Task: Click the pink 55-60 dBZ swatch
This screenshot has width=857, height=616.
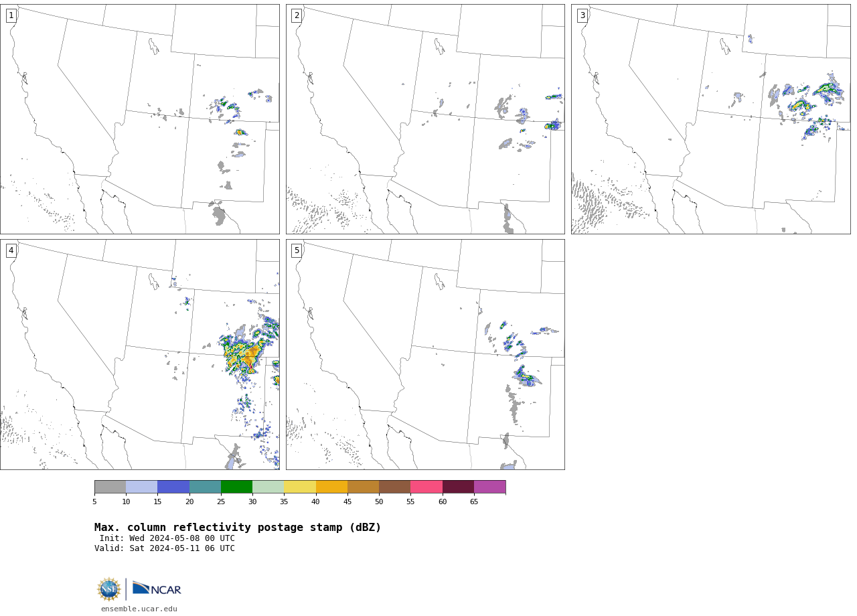Action: click(x=426, y=487)
